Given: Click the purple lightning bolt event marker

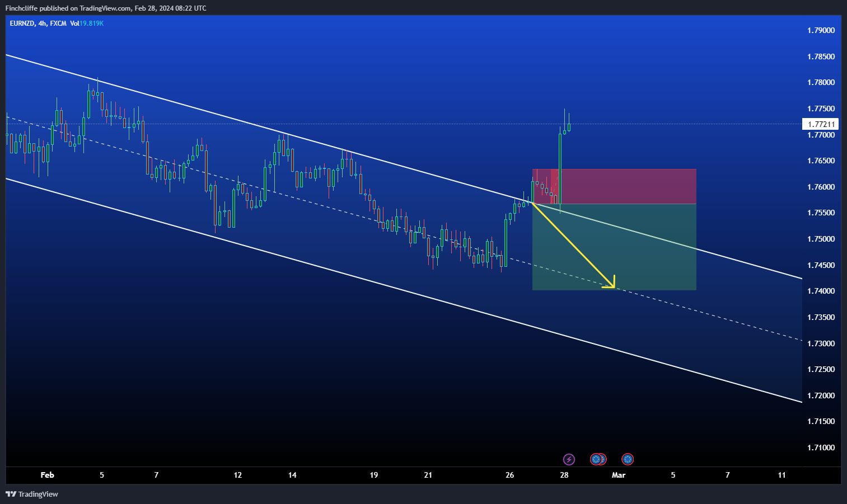Looking at the screenshot, I should (569, 459).
